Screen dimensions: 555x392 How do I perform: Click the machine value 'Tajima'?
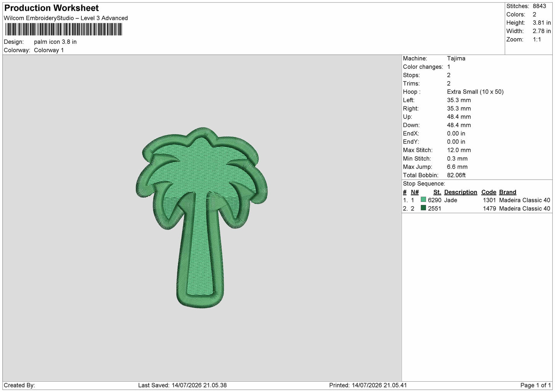coord(456,58)
